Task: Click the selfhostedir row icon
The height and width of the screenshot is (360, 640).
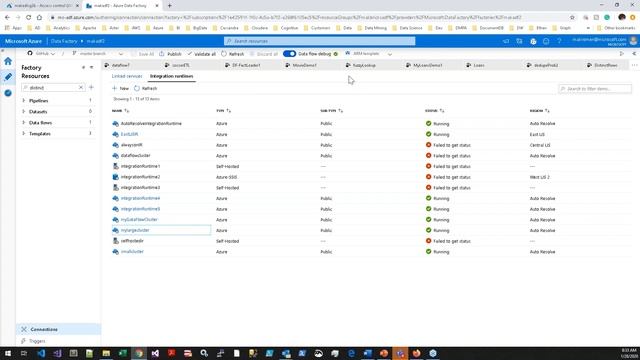Action: point(116,241)
